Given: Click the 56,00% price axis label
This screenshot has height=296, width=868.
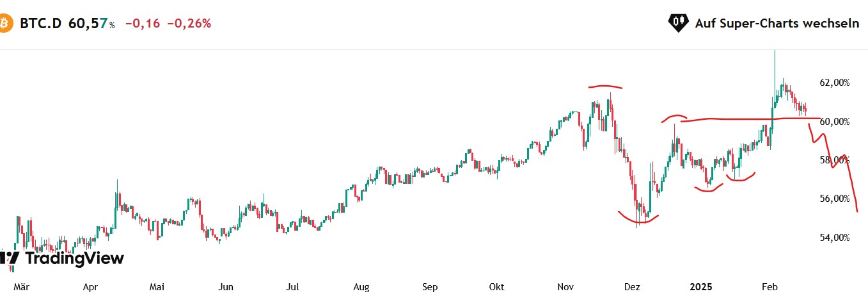Looking at the screenshot, I should (x=834, y=199).
